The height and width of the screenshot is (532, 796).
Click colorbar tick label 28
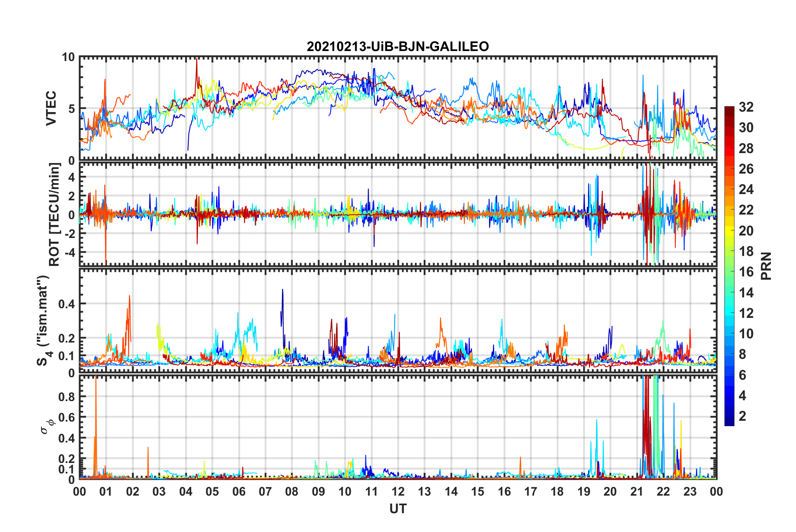(x=746, y=148)
